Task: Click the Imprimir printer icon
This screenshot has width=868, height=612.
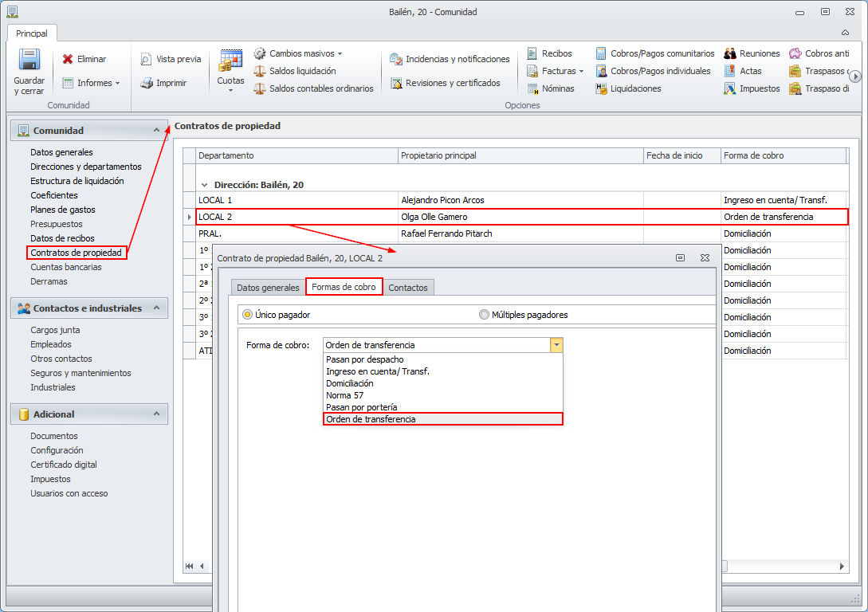Action: (x=146, y=83)
